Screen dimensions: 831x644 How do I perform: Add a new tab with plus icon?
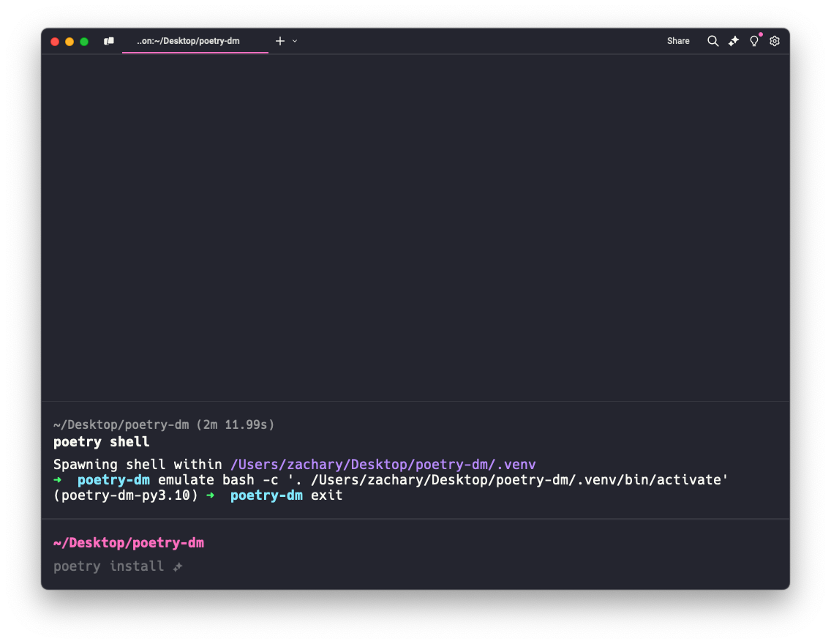pos(280,41)
